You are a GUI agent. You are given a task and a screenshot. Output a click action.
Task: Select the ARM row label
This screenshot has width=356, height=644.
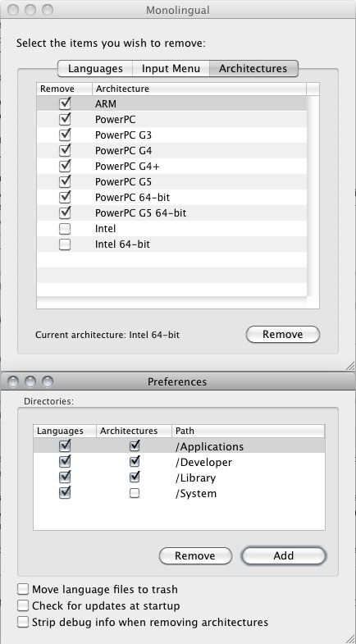[x=106, y=104]
